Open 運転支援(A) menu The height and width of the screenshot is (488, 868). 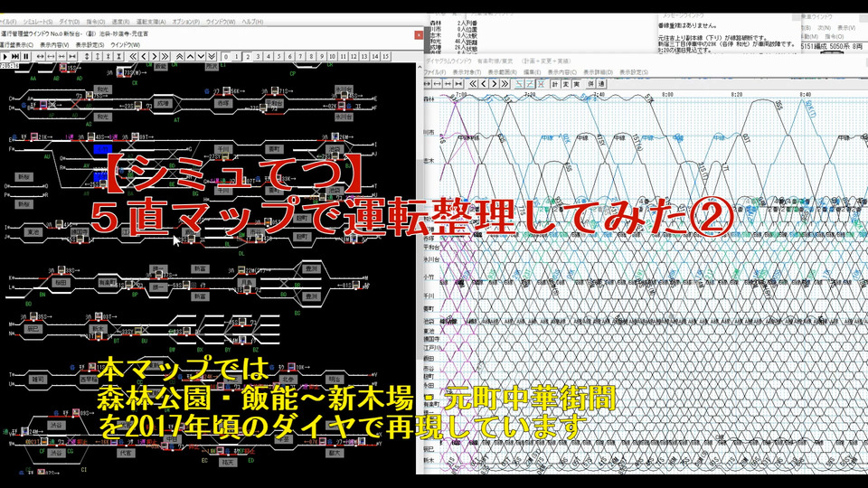151,22
